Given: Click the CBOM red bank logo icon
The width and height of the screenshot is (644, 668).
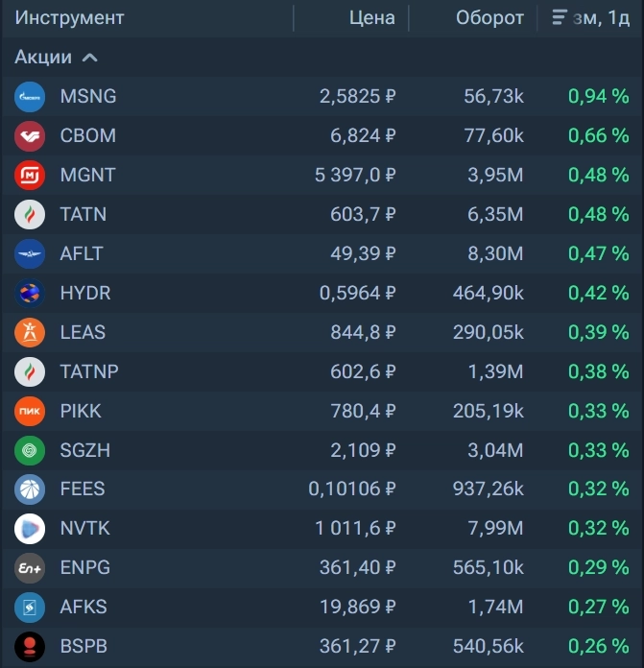Looking at the screenshot, I should tap(30, 136).
